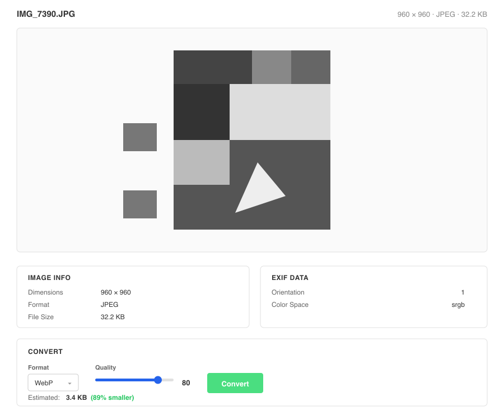Click the quality value 80

click(185, 382)
